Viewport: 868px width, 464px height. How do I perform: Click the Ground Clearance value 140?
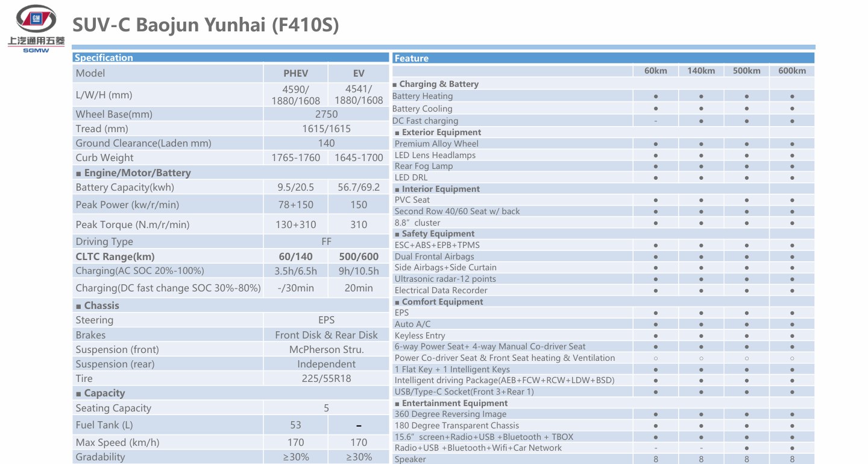click(x=326, y=143)
